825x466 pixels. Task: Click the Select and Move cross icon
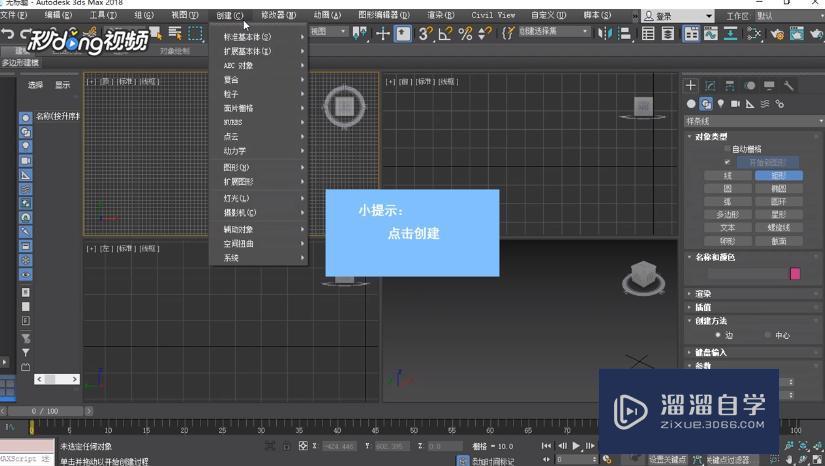point(383,33)
